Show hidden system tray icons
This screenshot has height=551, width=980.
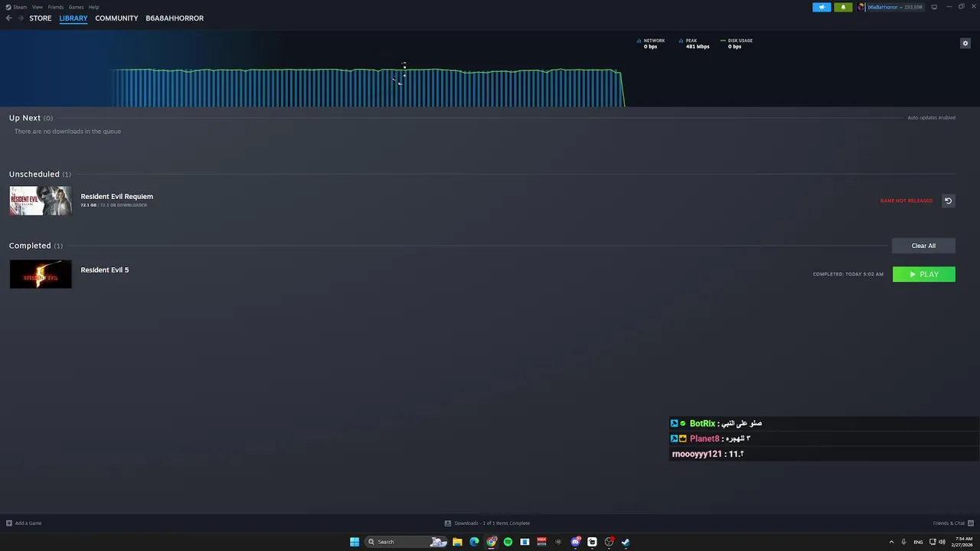point(891,542)
